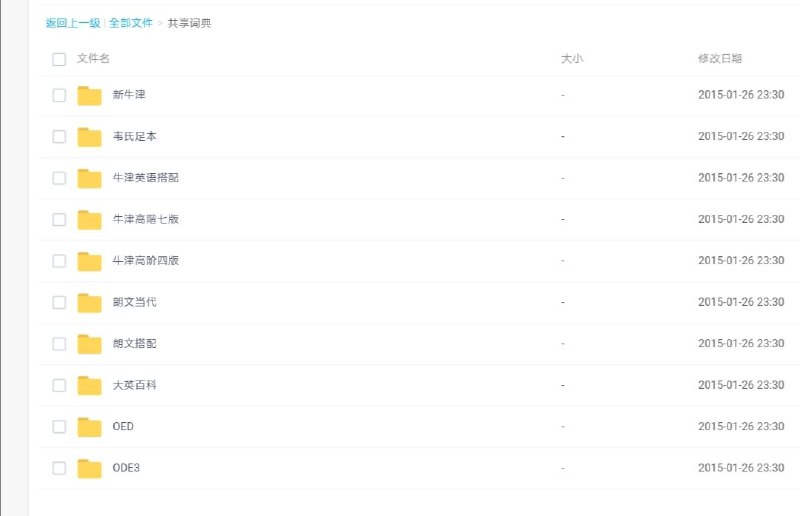The height and width of the screenshot is (516, 800).
Task: Open the folder name 大英百科
Action: click(135, 385)
